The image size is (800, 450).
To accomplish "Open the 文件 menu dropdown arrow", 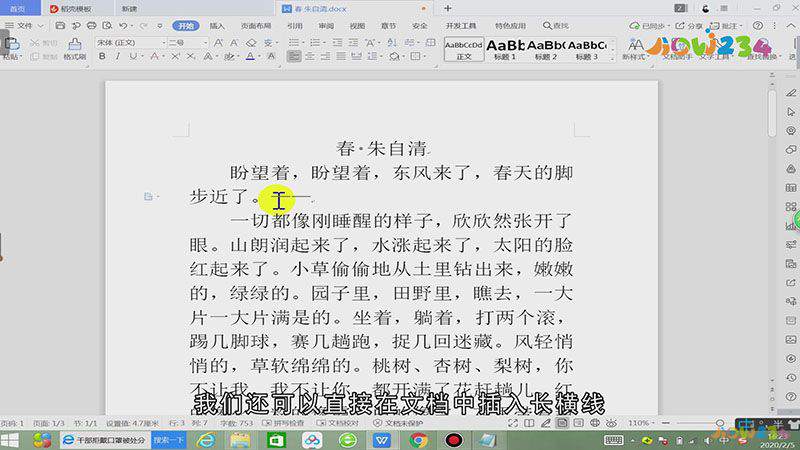I will 41,26.
